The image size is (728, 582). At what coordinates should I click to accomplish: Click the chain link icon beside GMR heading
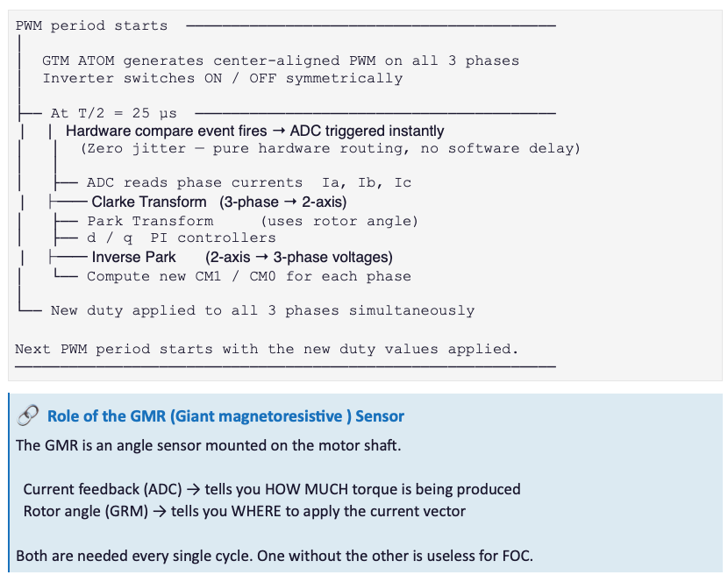point(28,415)
